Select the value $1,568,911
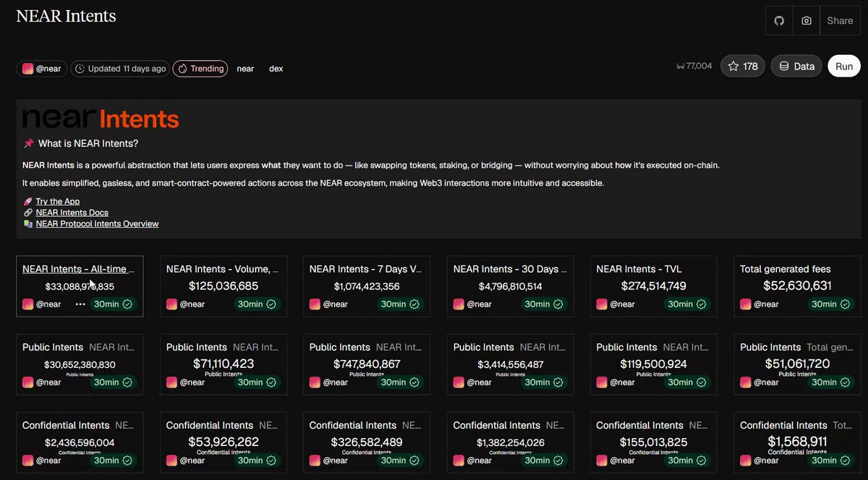This screenshot has width=868, height=480. (x=796, y=442)
